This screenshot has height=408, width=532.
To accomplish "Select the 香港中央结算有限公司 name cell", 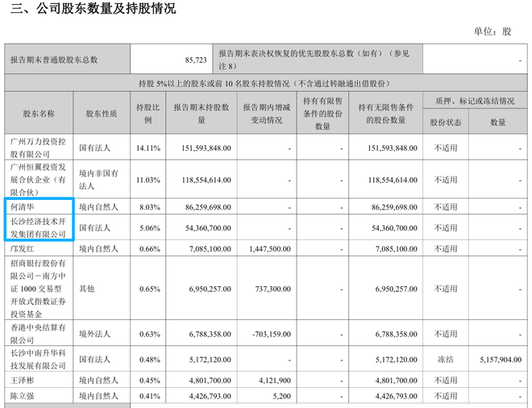I will click(x=39, y=332).
